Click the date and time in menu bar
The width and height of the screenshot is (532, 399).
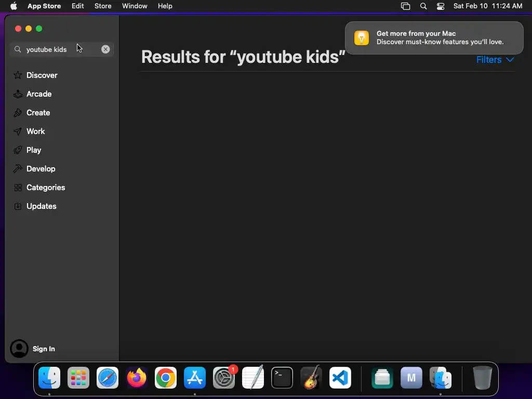pyautogui.click(x=487, y=6)
